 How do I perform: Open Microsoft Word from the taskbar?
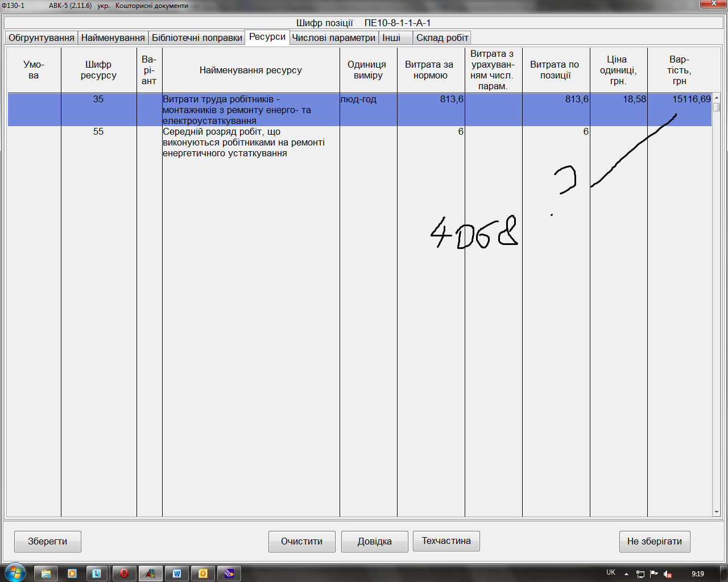[177, 573]
